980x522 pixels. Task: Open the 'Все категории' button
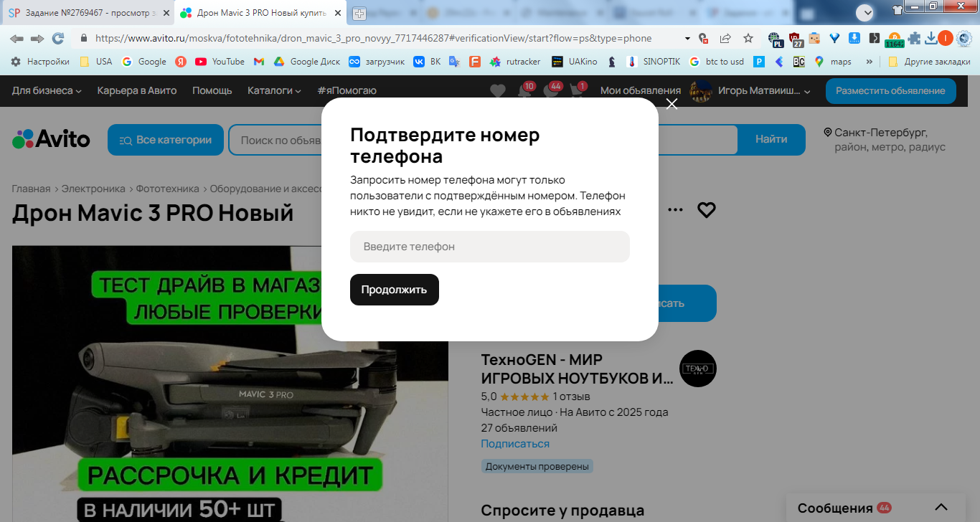pyautogui.click(x=166, y=140)
